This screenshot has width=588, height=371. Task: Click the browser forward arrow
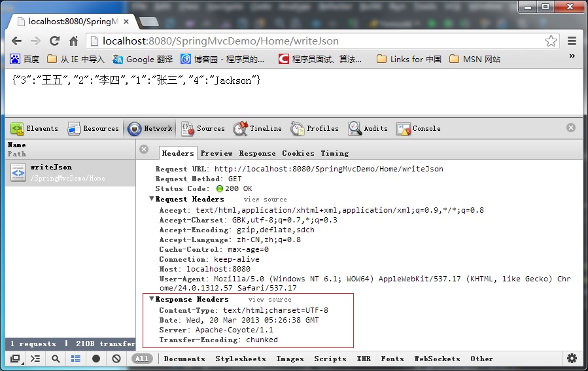(35, 41)
